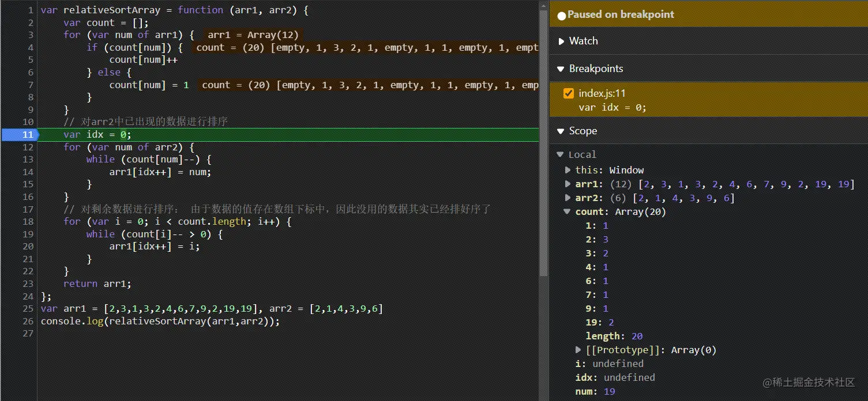Click inline count value on line 7
Viewport: 868px width, 401px height.
pos(369,85)
